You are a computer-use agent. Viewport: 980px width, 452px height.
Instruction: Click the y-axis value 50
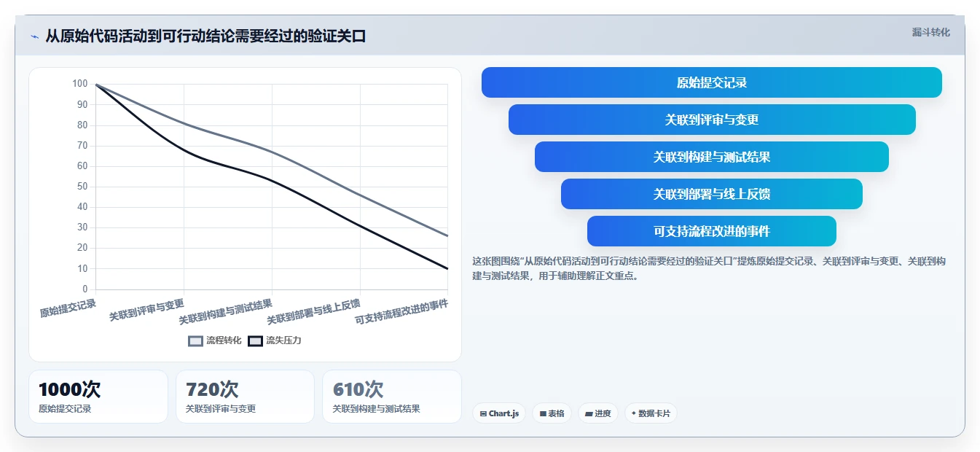point(82,187)
